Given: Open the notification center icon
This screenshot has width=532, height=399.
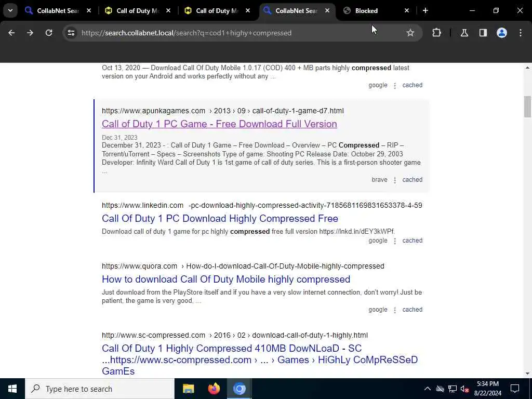Looking at the screenshot, I should [515, 389].
